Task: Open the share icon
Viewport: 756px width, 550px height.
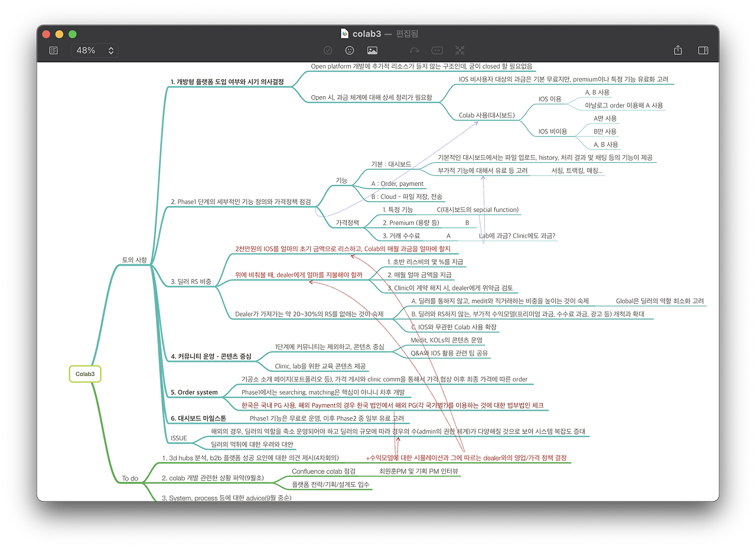Action: (x=678, y=50)
